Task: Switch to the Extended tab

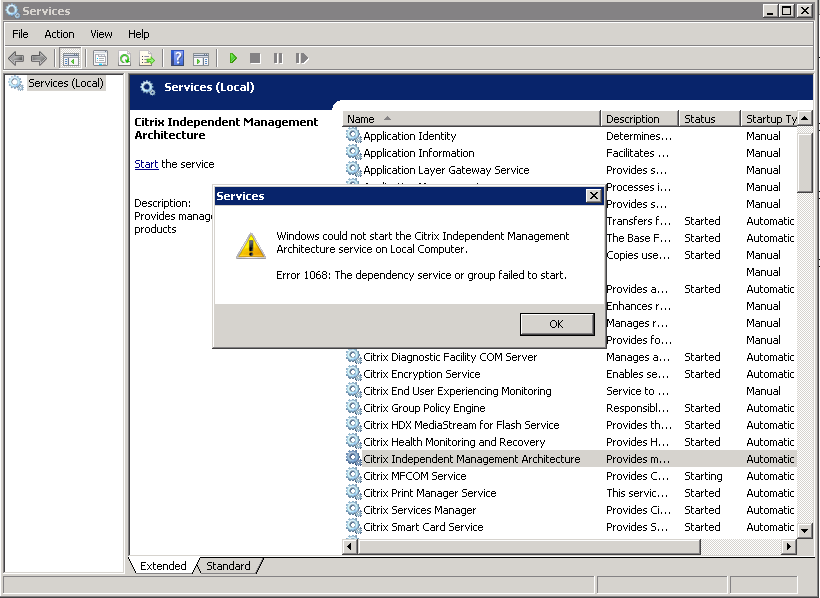Action: pos(163,566)
